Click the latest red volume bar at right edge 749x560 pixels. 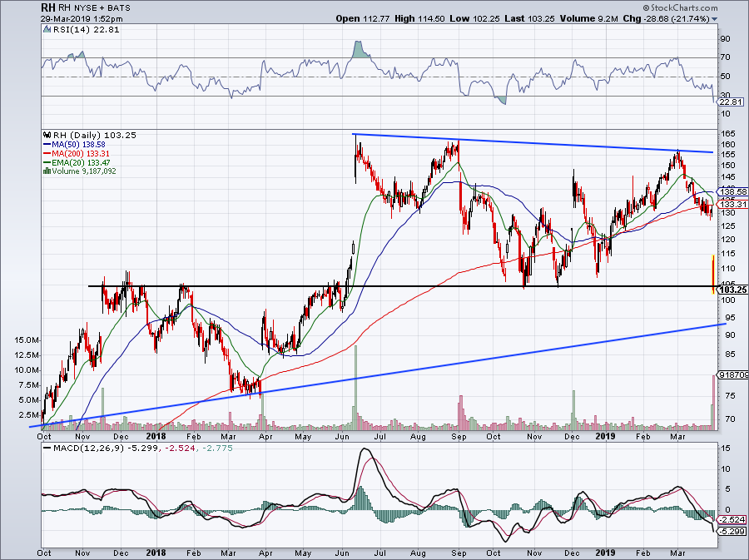click(714, 402)
